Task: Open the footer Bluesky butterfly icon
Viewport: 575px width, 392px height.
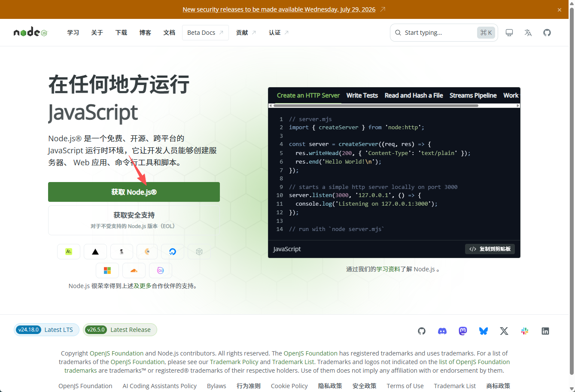Action: [484, 331]
